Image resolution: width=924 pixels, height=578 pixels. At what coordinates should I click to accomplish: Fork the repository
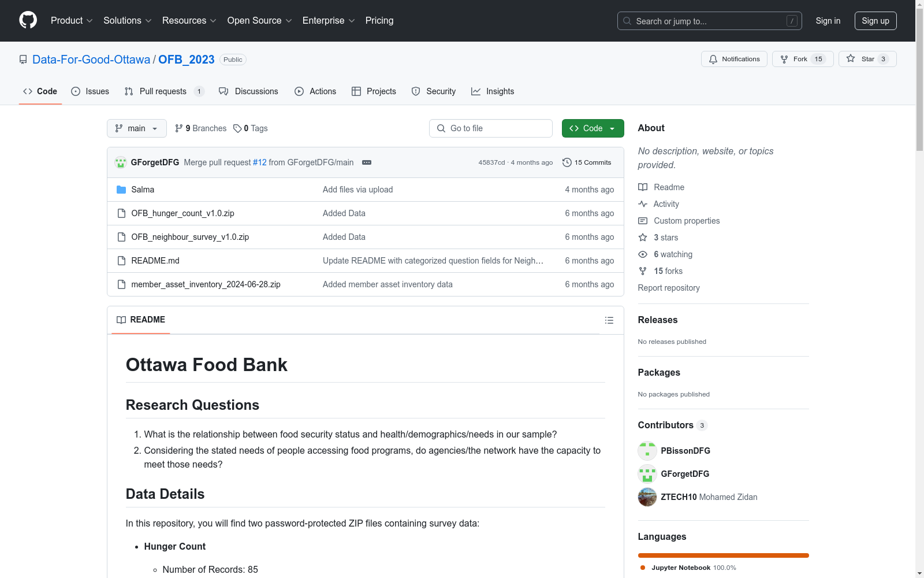pyautogui.click(x=803, y=59)
